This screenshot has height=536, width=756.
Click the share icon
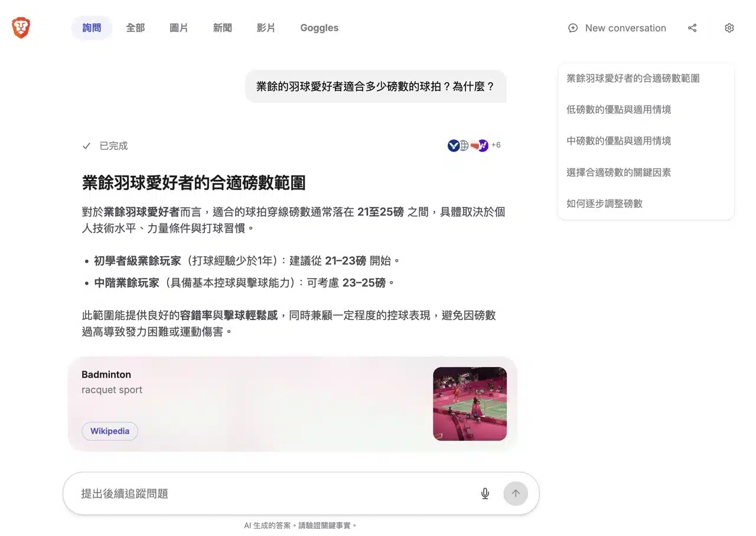click(692, 28)
